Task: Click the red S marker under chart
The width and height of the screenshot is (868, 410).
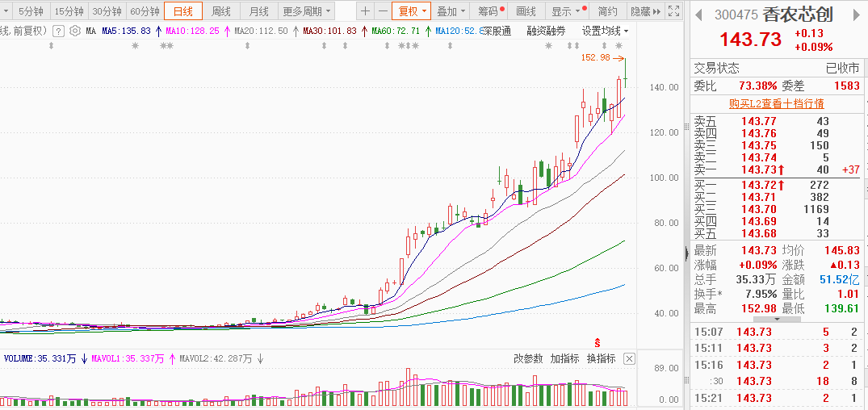Action: [598, 342]
